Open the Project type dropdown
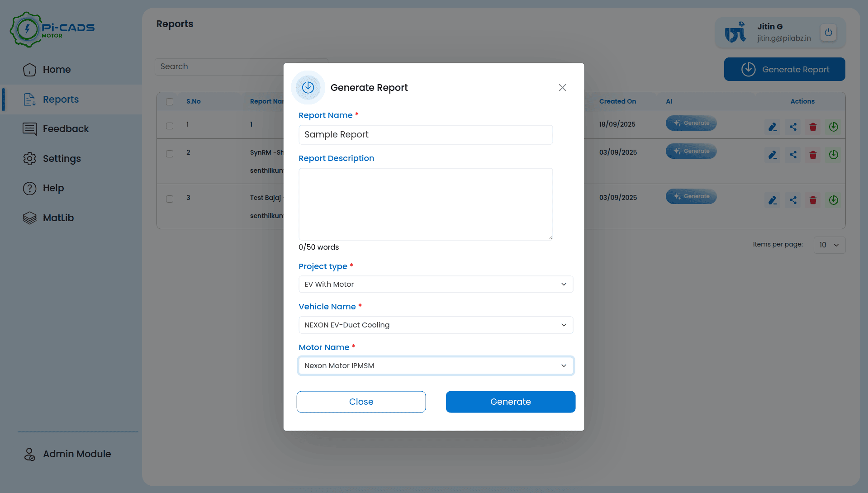868x493 pixels. [x=436, y=284]
